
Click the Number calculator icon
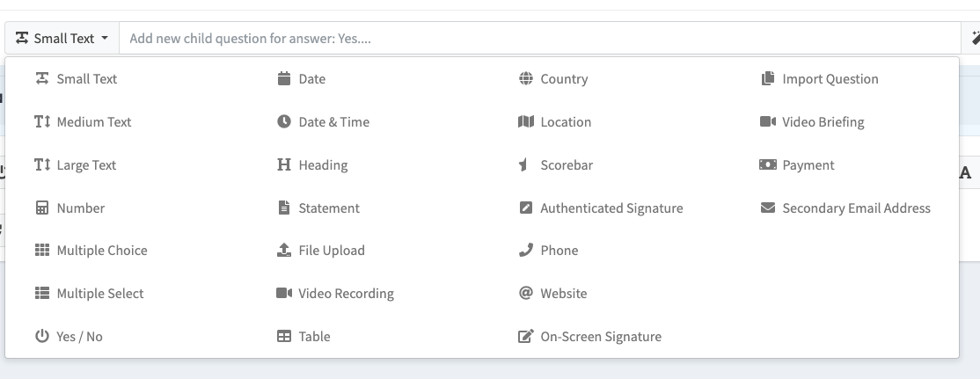tap(42, 208)
